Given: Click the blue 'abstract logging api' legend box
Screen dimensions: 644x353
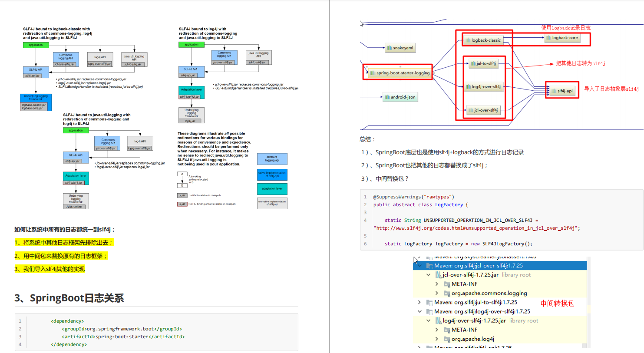Looking at the screenshot, I should click(272, 159).
